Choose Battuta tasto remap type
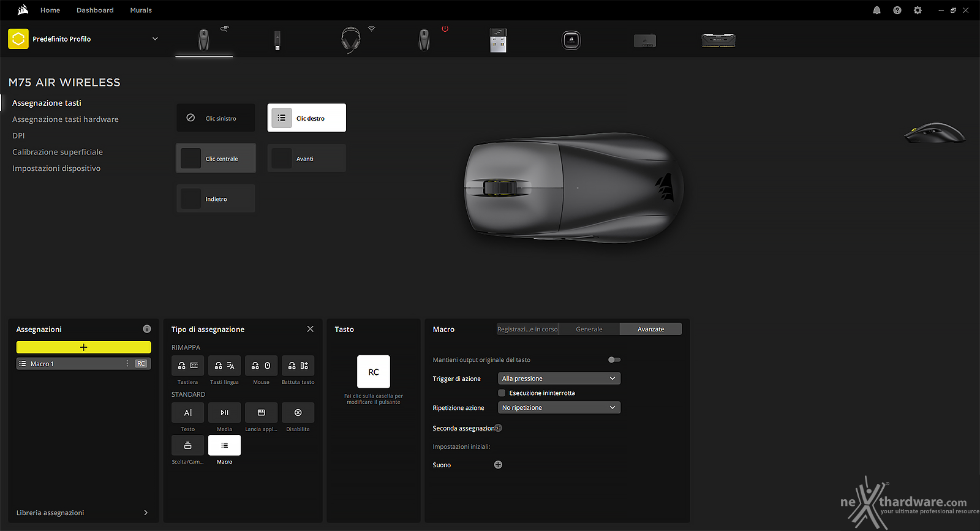 (x=298, y=366)
